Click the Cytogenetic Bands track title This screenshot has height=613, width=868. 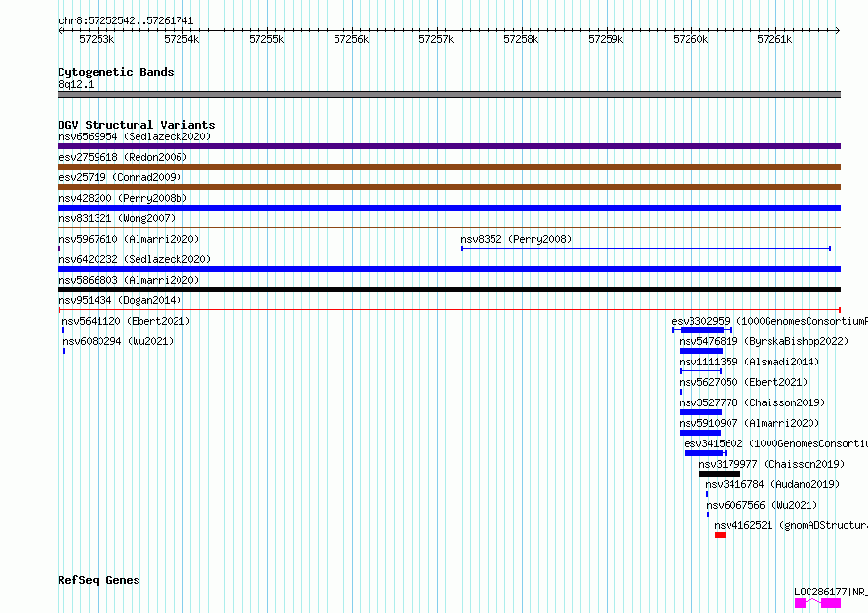(x=116, y=72)
